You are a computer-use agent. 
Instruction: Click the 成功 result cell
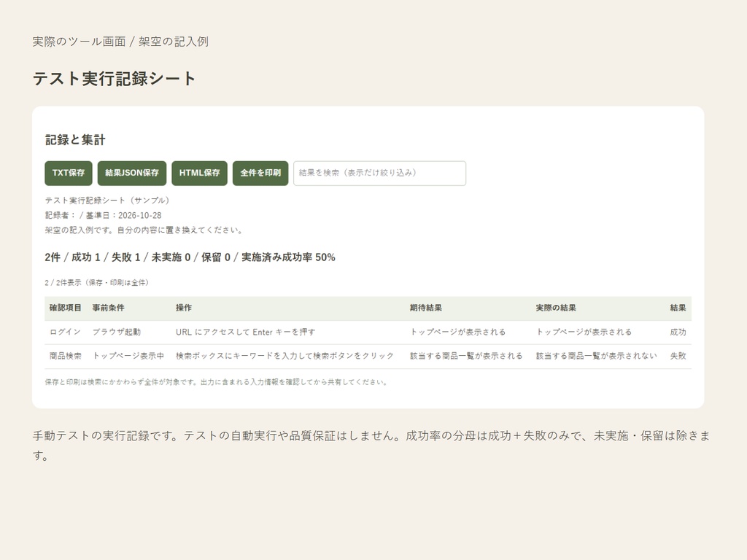[x=678, y=332]
